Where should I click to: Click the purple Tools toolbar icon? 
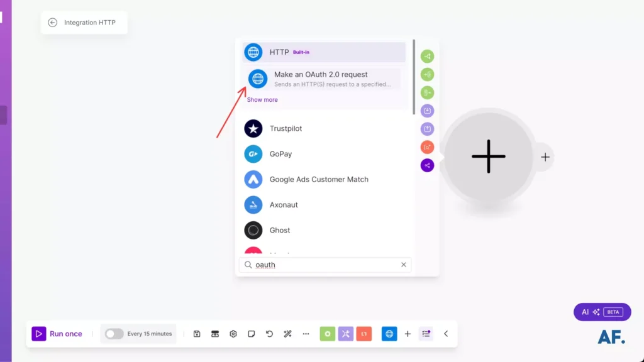tap(346, 334)
